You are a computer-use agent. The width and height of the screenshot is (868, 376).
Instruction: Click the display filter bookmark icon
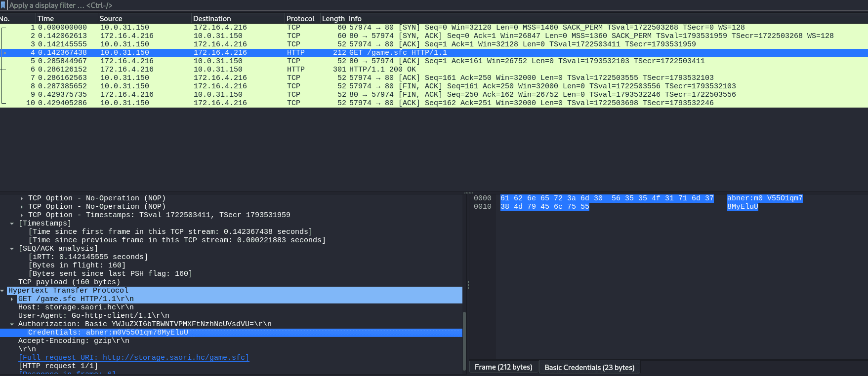click(x=3, y=5)
